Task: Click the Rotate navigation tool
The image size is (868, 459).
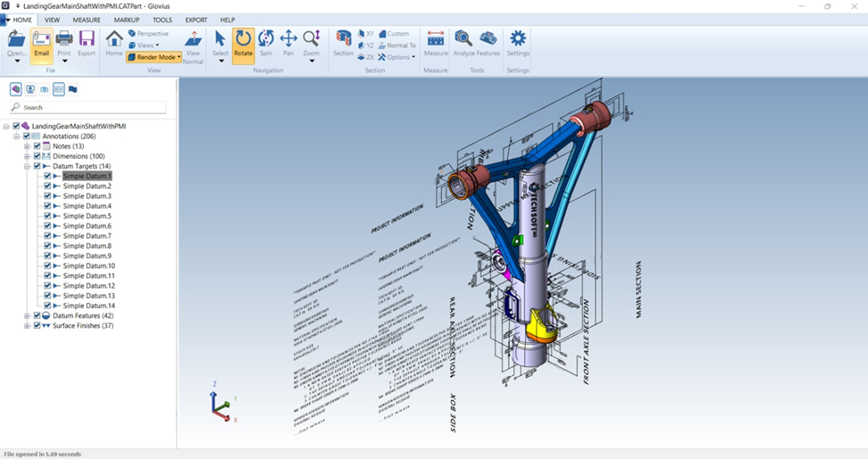Action: point(243,43)
